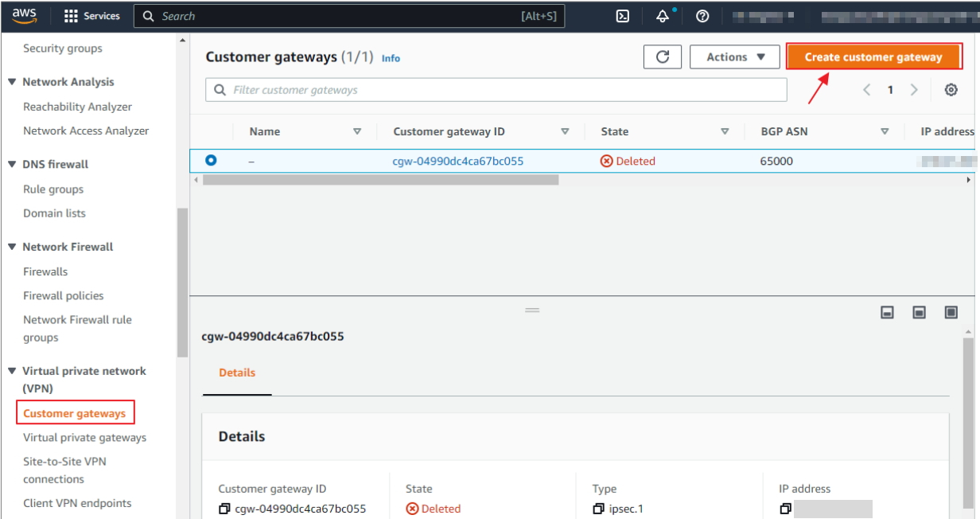Screen dimensions: 980x519
Task: Maximize the details panel icon
Action: click(951, 313)
